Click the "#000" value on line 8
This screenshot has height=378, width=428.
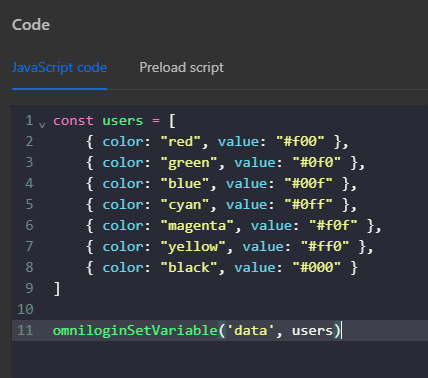317,267
